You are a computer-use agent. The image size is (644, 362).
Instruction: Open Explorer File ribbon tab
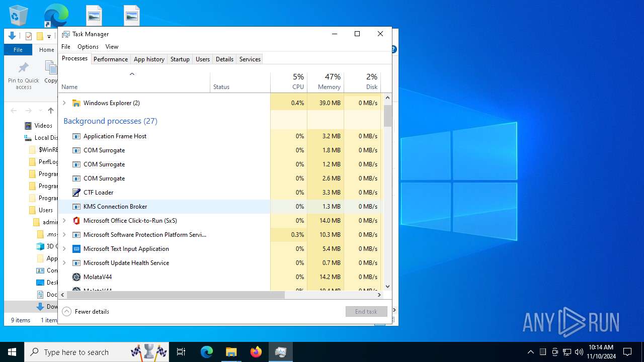click(x=18, y=50)
